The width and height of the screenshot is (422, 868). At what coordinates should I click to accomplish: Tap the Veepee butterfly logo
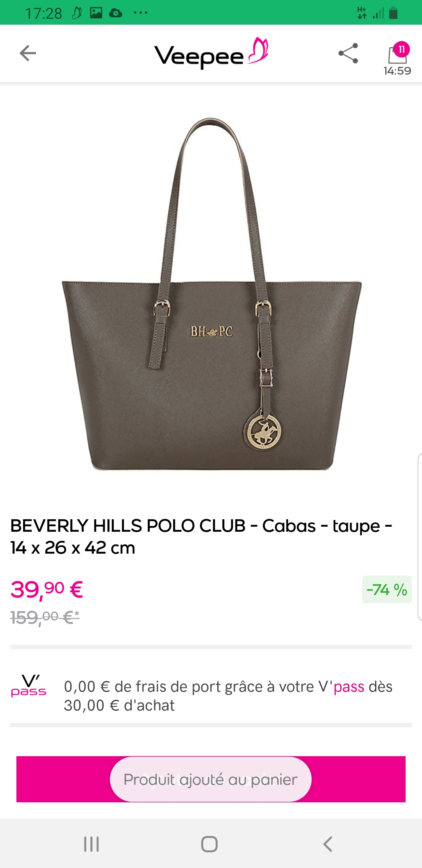(x=211, y=54)
